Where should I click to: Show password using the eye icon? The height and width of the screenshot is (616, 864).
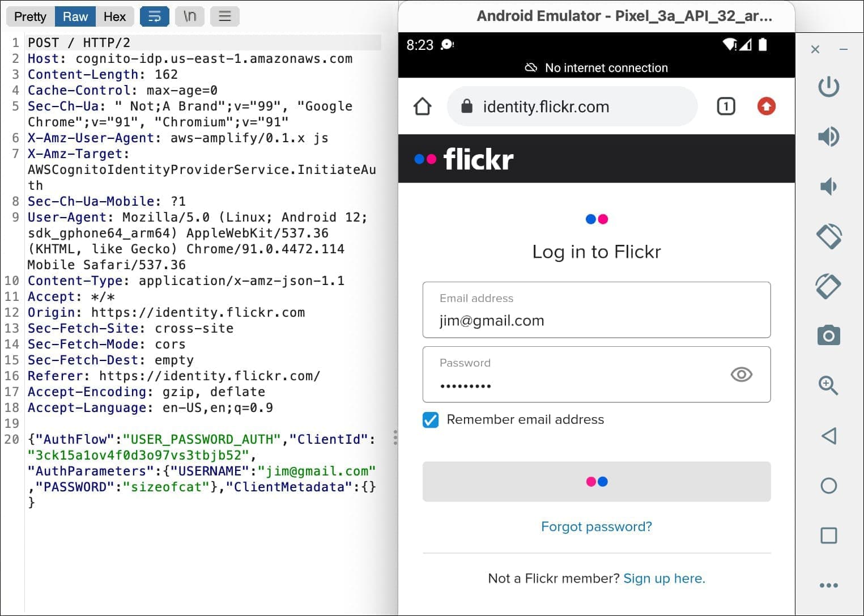pos(741,375)
